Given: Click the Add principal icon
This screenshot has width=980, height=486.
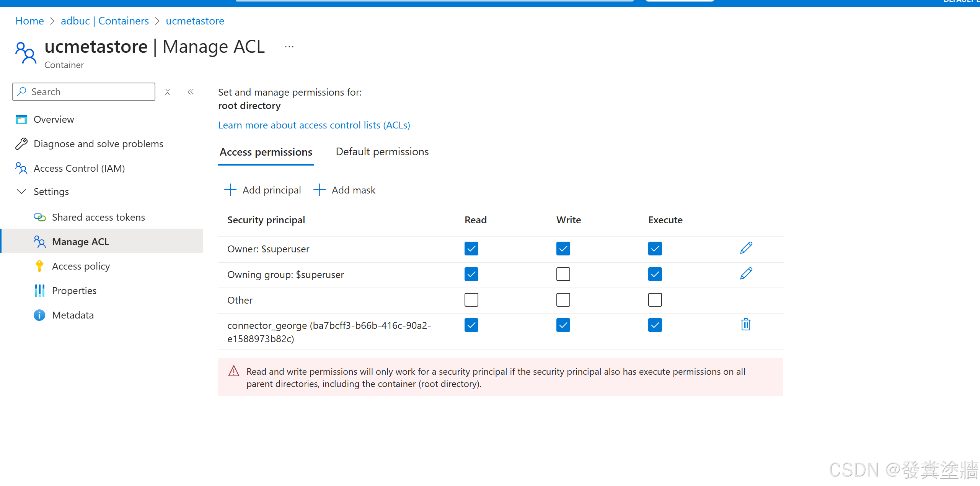Looking at the screenshot, I should [230, 190].
